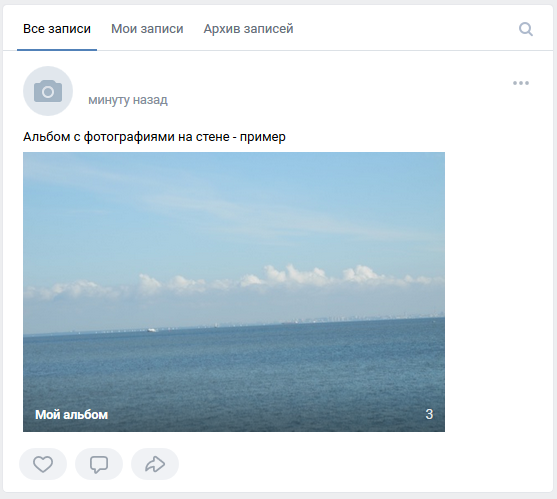Repost the album wall entry
557x499 pixels.
[155, 464]
